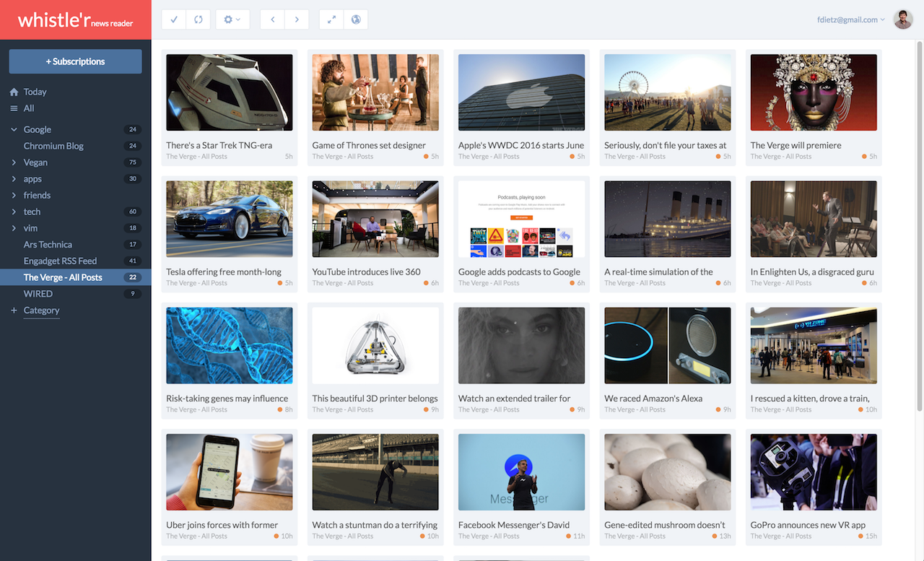The height and width of the screenshot is (561, 924).
Task: Open 'In Enlighten Us, a disgraced guru' article
Action: point(812,272)
